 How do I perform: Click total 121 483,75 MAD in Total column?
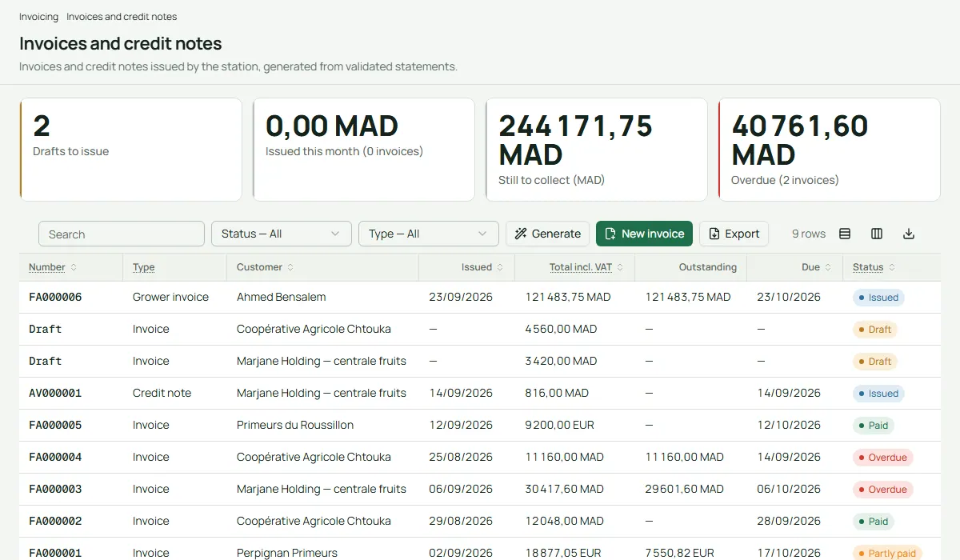(x=568, y=297)
